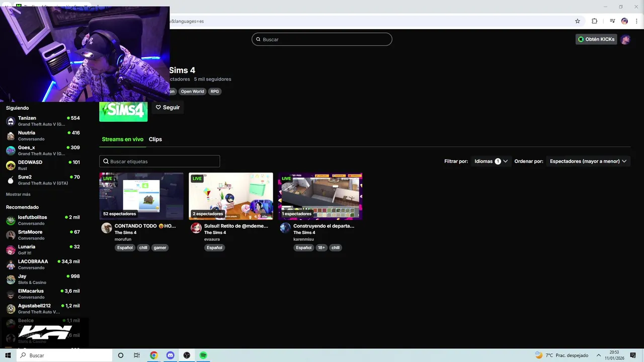Image resolution: width=644 pixels, height=362 pixels.
Task: Open morufun stream thumbnail
Action: (x=141, y=196)
